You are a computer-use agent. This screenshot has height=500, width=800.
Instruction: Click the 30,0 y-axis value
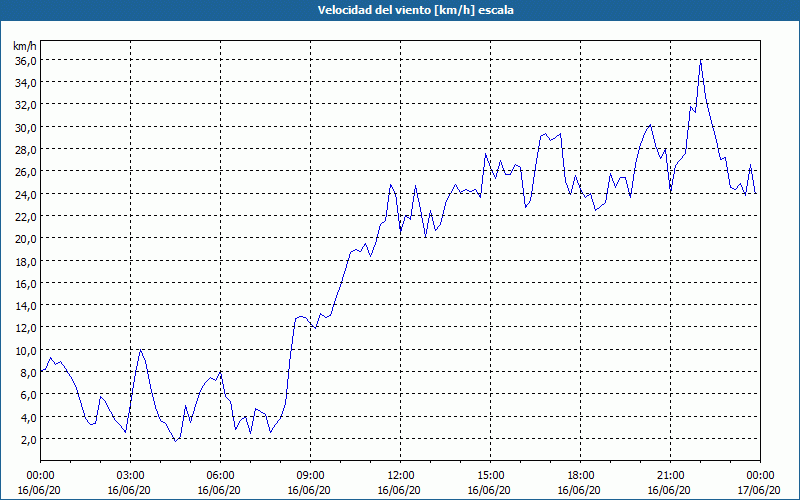[26, 128]
